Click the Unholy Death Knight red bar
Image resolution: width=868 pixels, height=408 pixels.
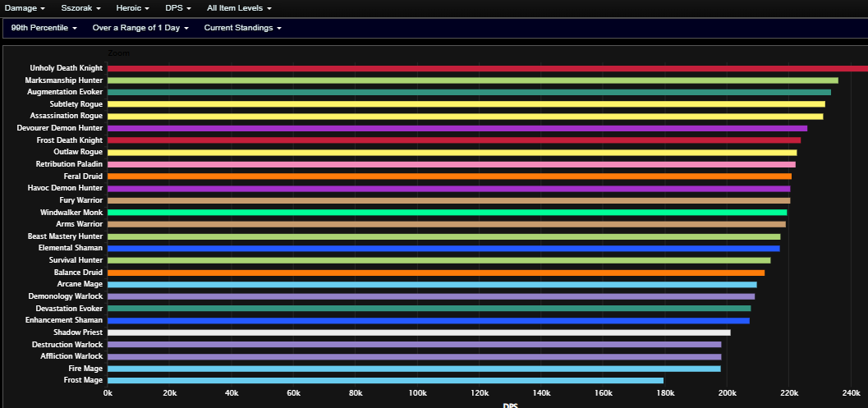[x=488, y=69]
